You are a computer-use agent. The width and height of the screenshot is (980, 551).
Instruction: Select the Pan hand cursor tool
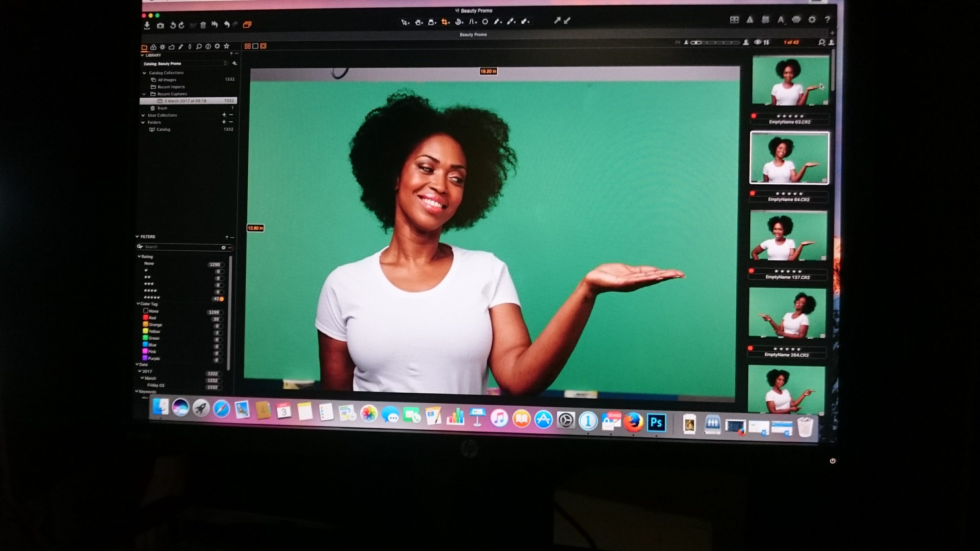418,22
